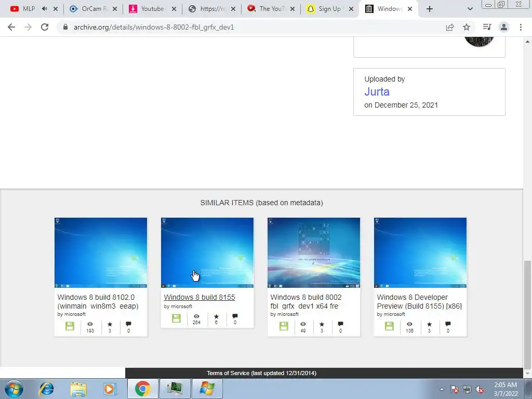
Task: Open the media control icon in toolbar
Action: click(x=487, y=27)
